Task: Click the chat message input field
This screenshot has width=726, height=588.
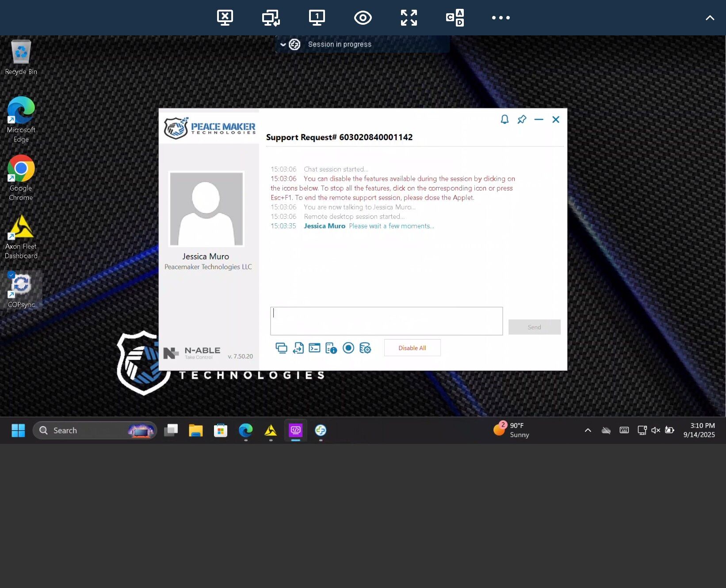Action: pyautogui.click(x=386, y=321)
